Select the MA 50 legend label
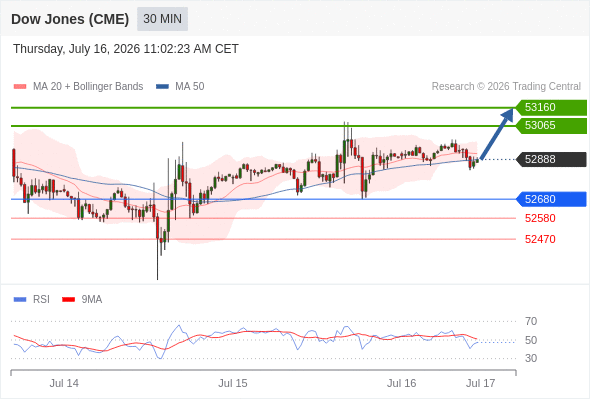 (190, 87)
